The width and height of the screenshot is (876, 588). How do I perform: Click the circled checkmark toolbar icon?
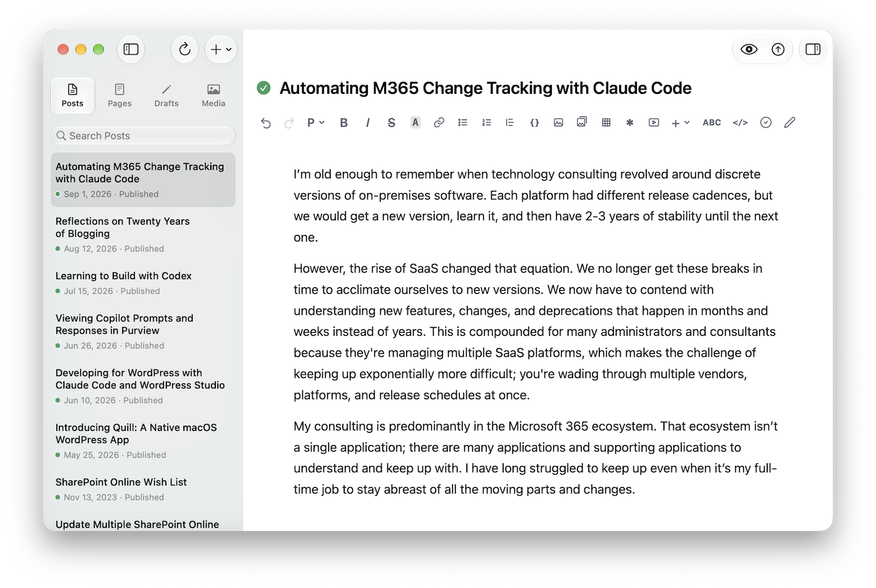tap(766, 123)
